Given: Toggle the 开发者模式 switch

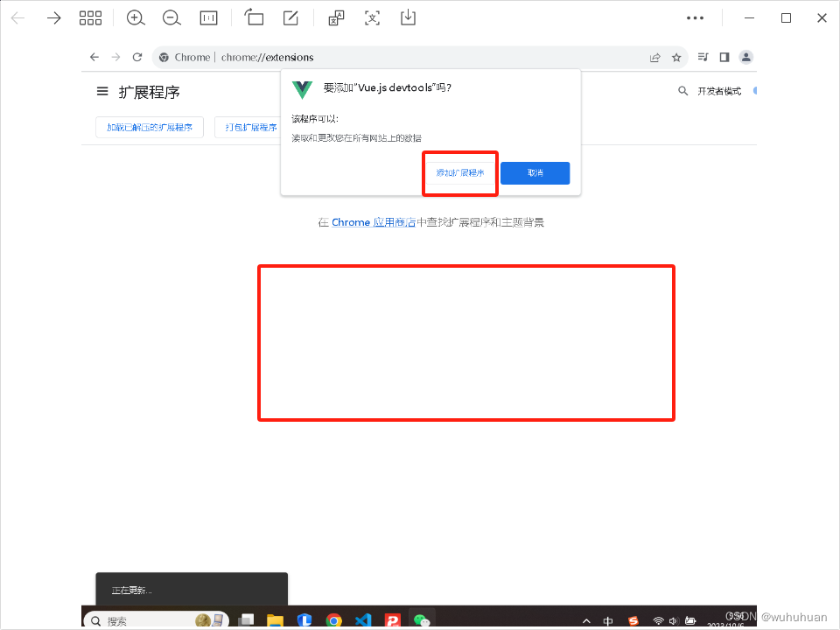Looking at the screenshot, I should tap(754, 91).
